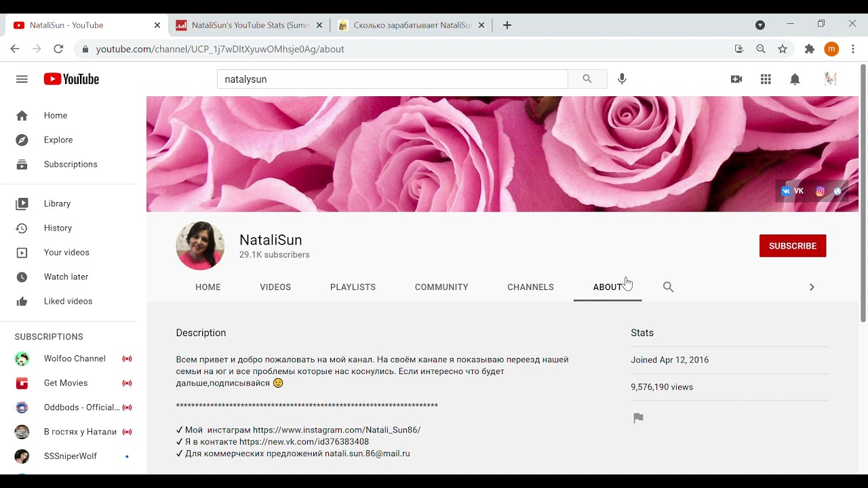Click the search magnifier button
The height and width of the screenshot is (488, 868).
click(587, 79)
